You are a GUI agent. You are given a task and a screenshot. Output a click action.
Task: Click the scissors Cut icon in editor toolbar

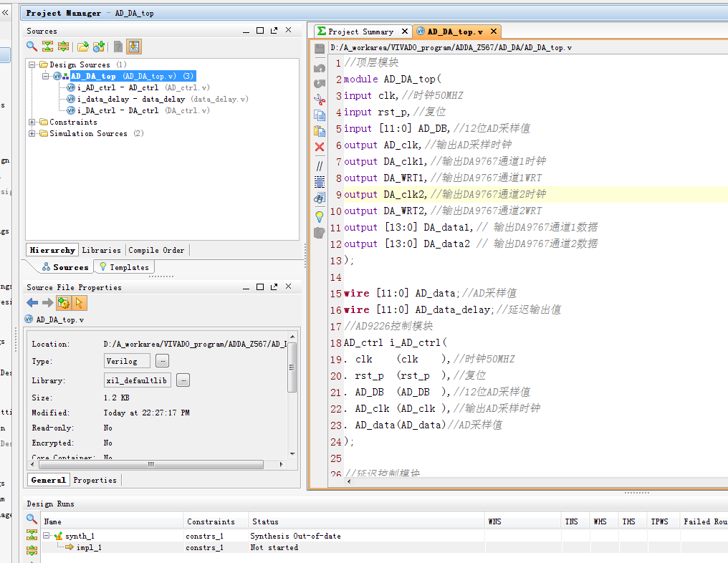pos(320,100)
